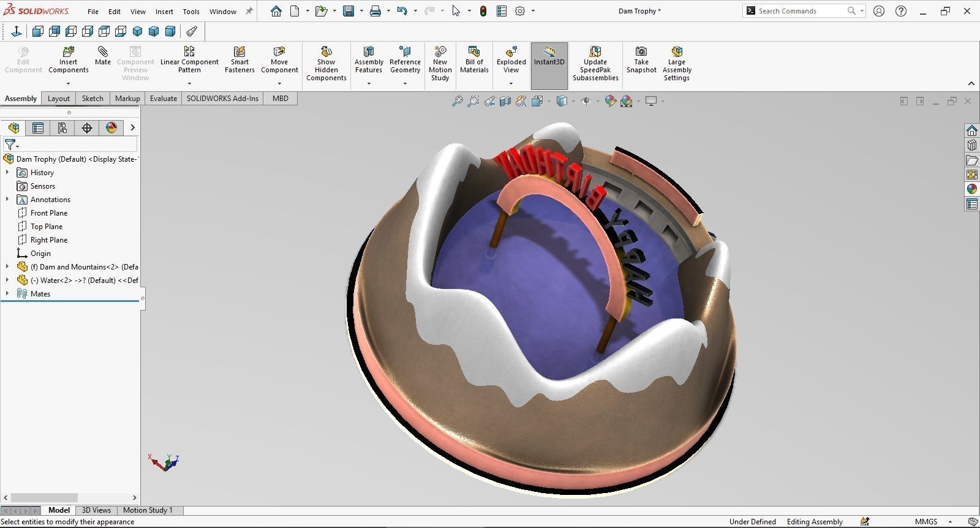Click Update SpeedPak Subassemblies
980x528 pixels.
click(x=595, y=63)
